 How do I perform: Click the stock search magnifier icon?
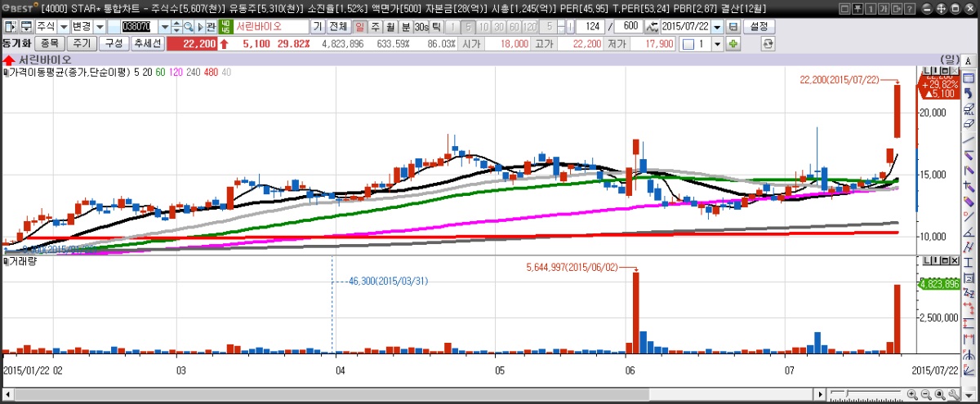click(x=188, y=27)
